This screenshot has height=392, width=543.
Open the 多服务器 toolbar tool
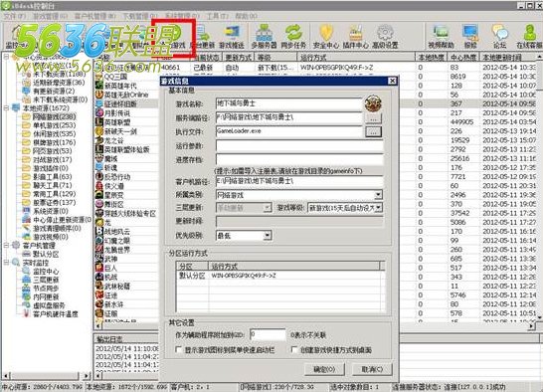click(x=264, y=37)
